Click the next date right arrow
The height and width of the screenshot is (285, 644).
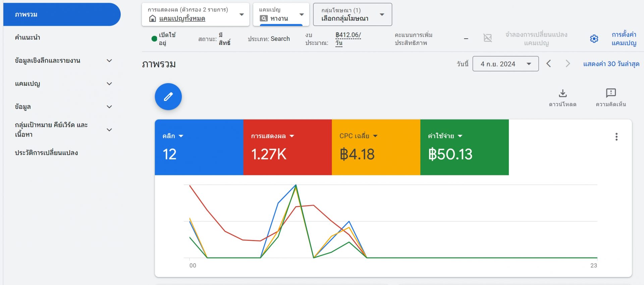[568, 64]
